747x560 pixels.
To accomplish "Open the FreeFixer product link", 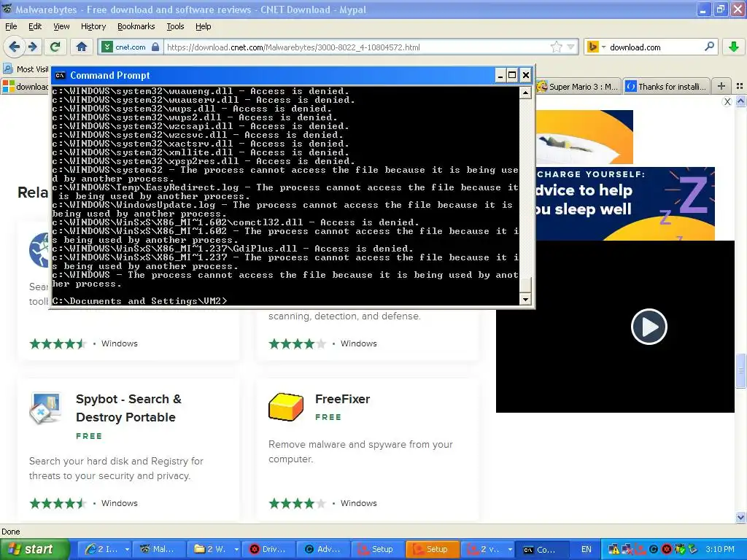I will (x=342, y=399).
